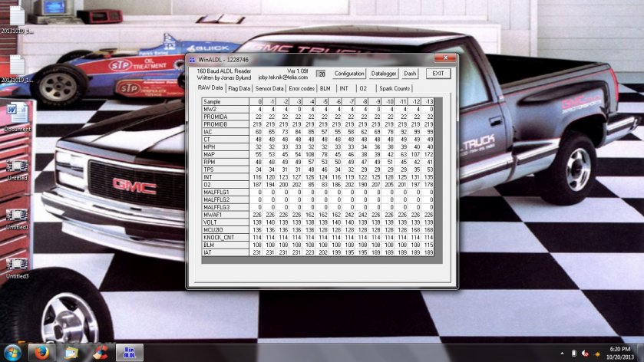Select the PROMIDB row label
644x362 pixels.
click(225, 124)
